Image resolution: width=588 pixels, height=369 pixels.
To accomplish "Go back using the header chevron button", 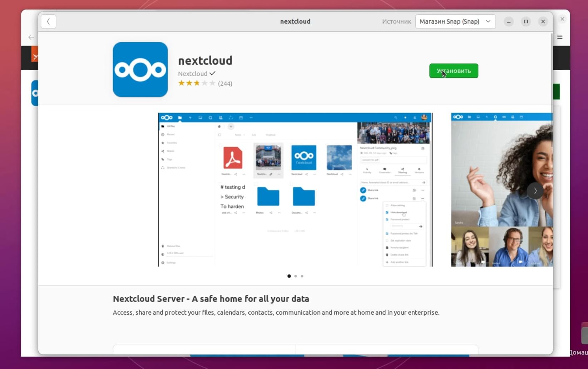I will (x=49, y=21).
